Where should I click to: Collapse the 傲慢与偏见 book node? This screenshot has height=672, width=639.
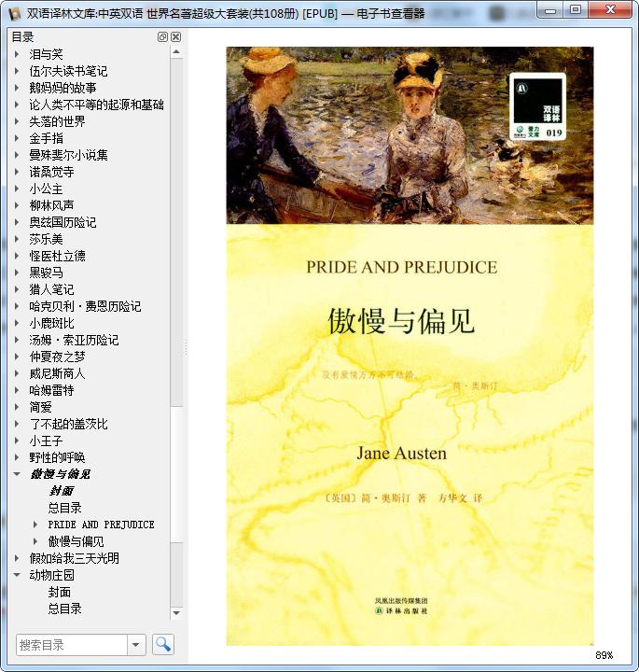(x=17, y=474)
